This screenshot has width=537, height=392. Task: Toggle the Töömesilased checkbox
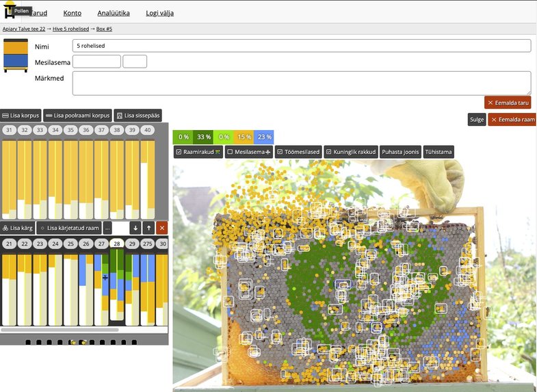280,152
